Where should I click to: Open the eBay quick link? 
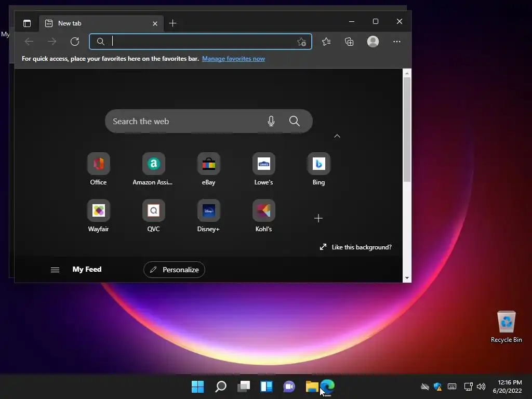click(209, 169)
